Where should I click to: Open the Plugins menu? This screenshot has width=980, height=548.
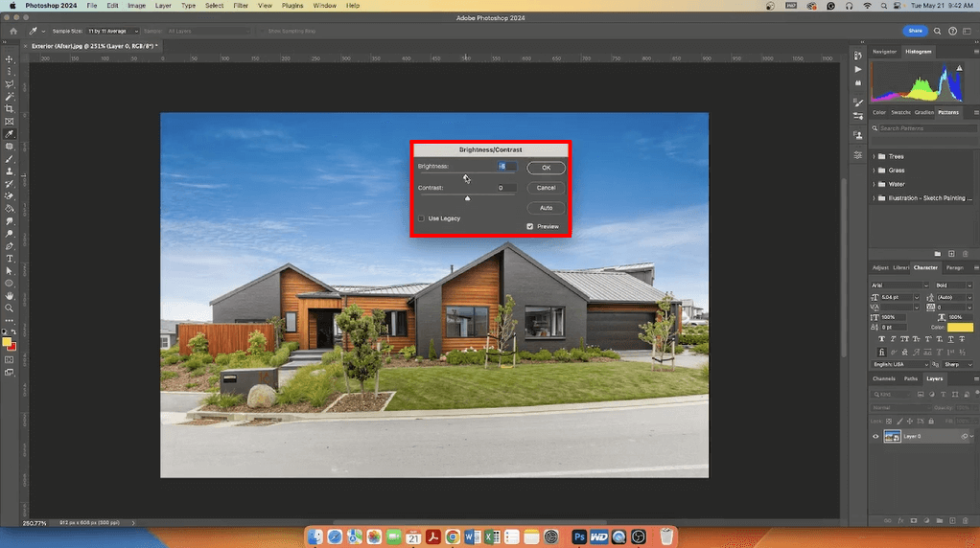(292, 6)
